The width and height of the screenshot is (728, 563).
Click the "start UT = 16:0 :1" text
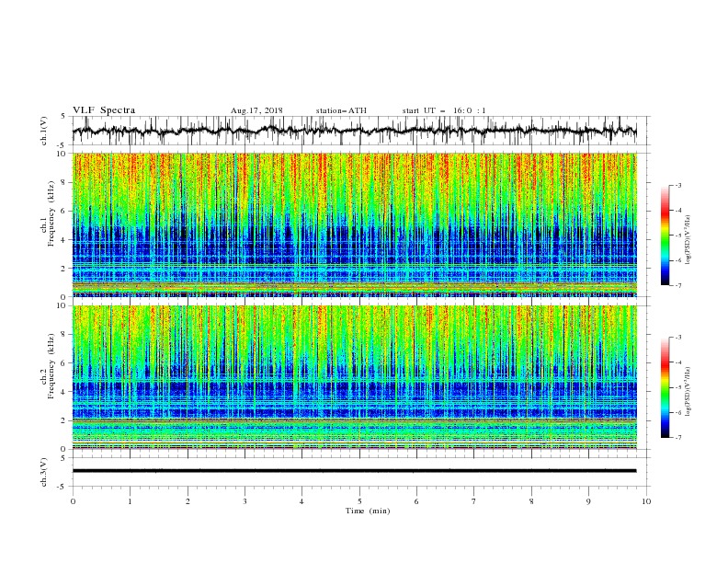tap(444, 110)
